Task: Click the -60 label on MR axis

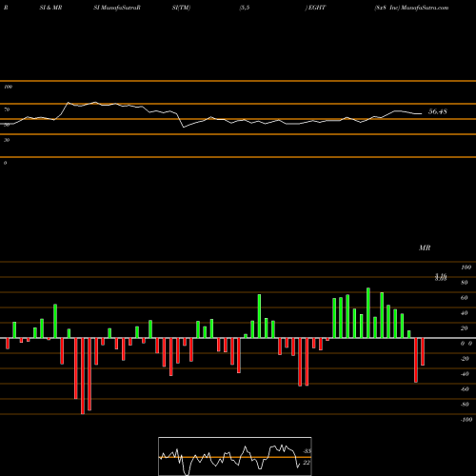Action: pos(465,389)
